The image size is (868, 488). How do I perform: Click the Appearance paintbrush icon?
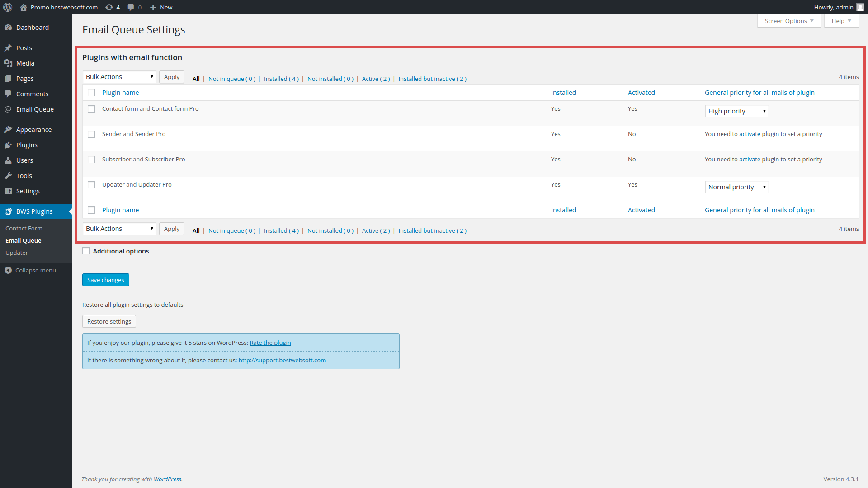[8, 130]
